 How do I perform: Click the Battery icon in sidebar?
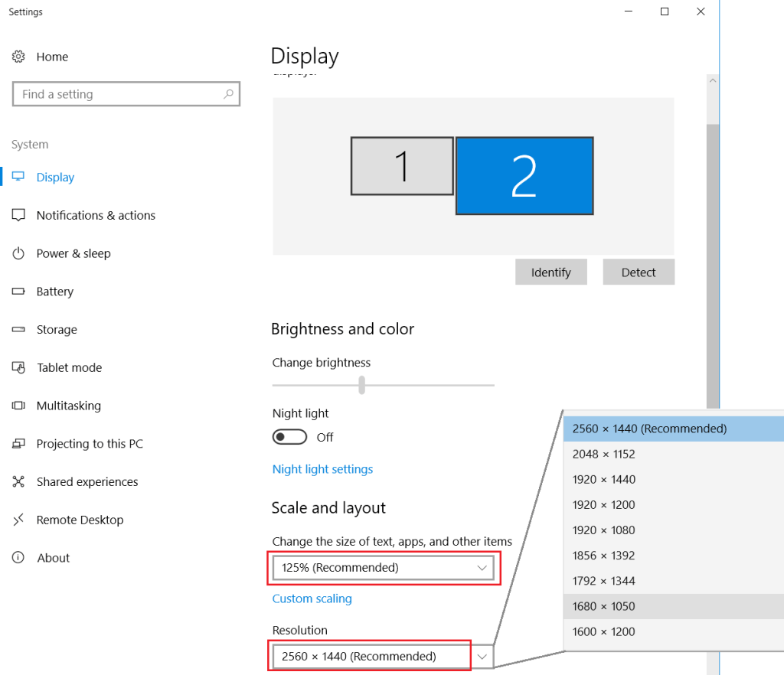click(x=18, y=292)
